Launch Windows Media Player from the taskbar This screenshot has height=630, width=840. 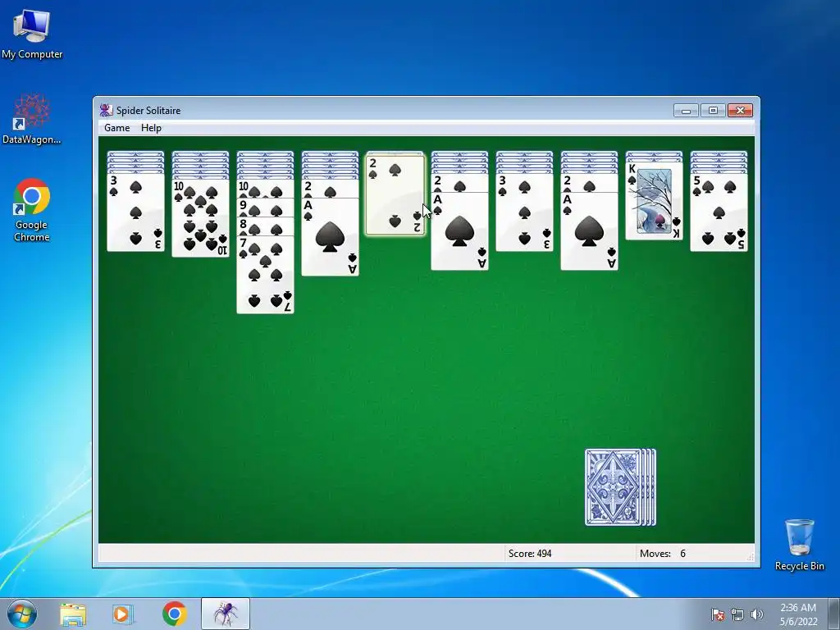(x=122, y=614)
